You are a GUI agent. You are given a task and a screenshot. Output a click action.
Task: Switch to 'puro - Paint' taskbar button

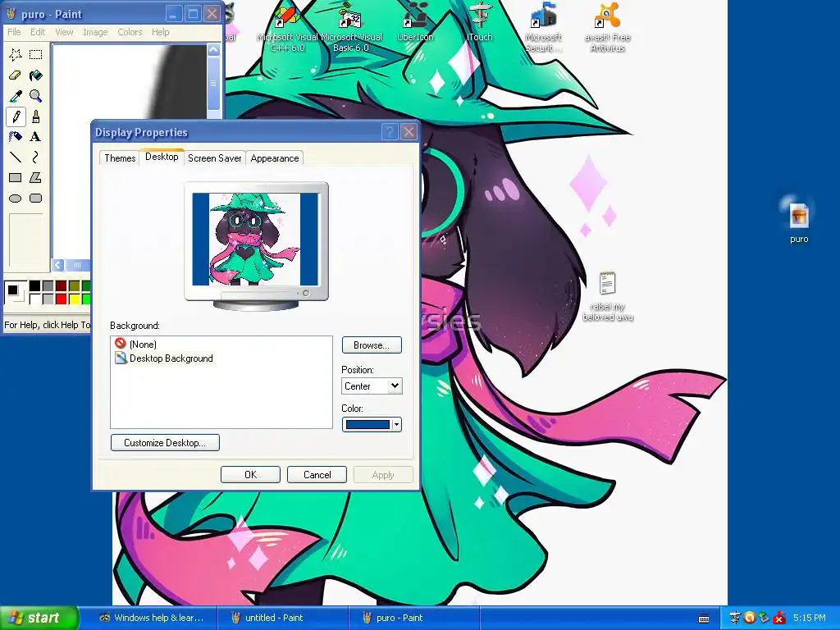413,618
